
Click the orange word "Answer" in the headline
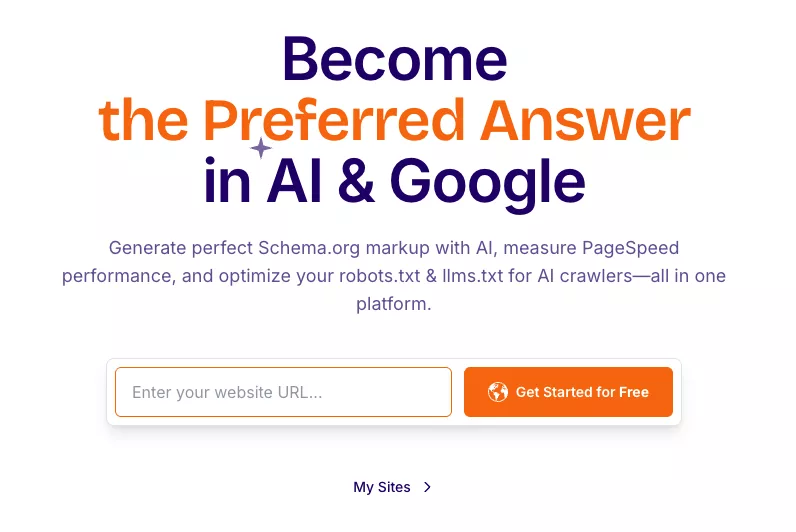pyautogui.click(x=584, y=120)
